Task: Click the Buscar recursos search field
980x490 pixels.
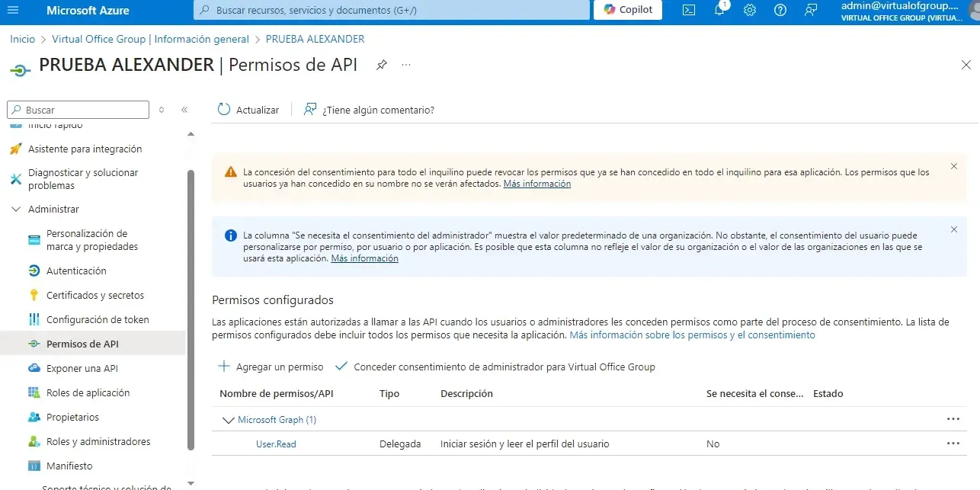Action: [x=391, y=10]
